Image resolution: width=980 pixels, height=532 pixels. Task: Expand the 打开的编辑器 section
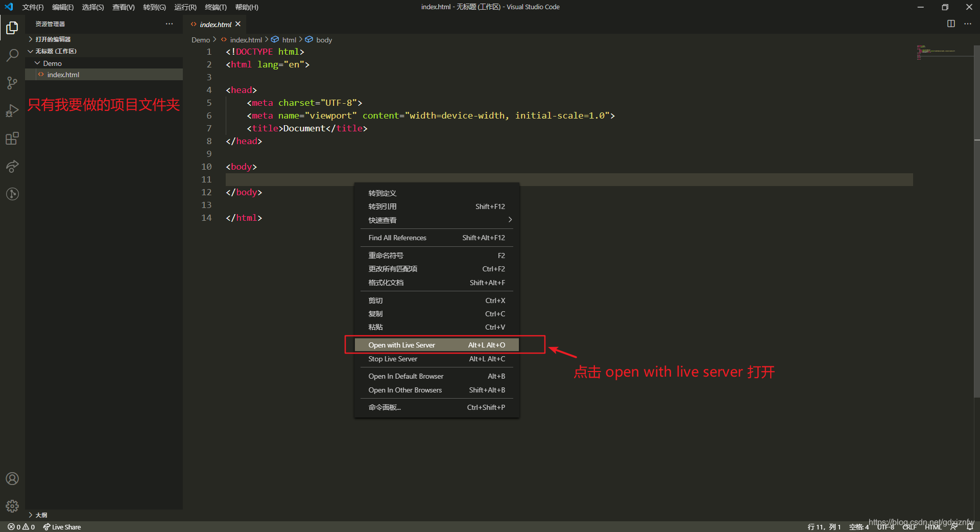(x=104, y=39)
